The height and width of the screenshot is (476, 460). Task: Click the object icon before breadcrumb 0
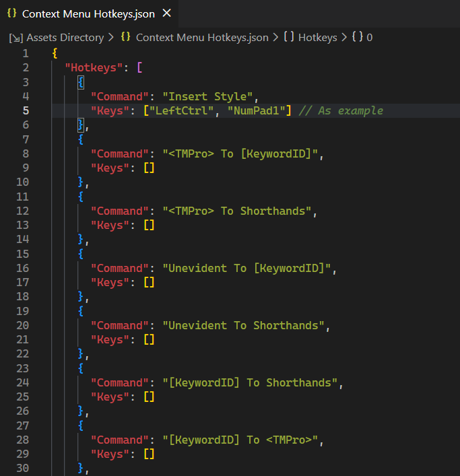coord(357,38)
